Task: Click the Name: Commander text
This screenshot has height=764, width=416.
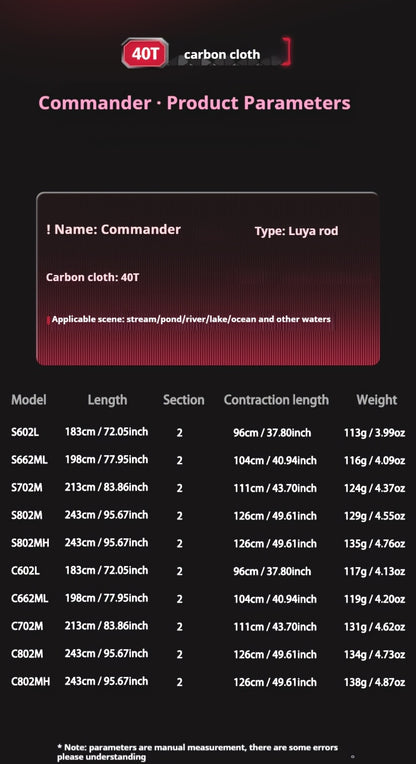Action: tap(113, 229)
